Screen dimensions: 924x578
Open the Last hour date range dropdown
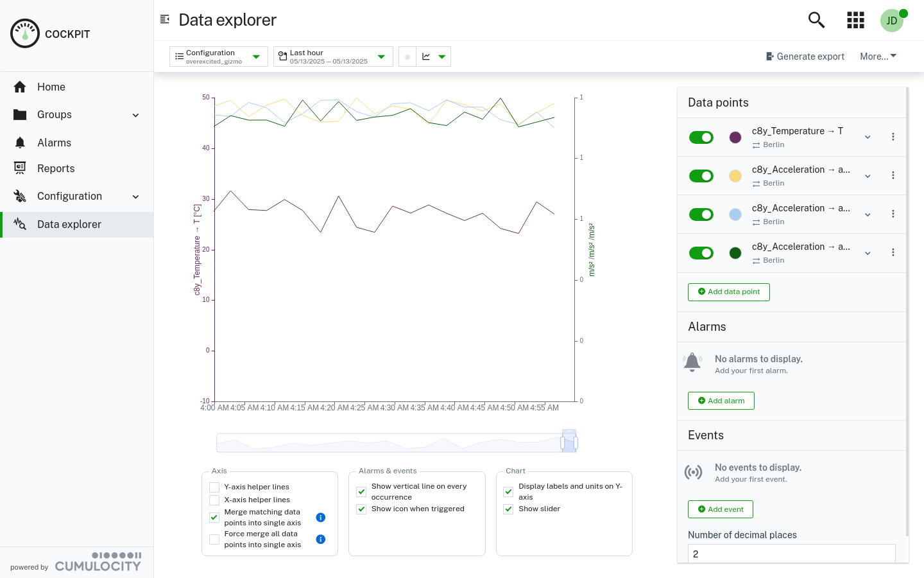point(333,57)
